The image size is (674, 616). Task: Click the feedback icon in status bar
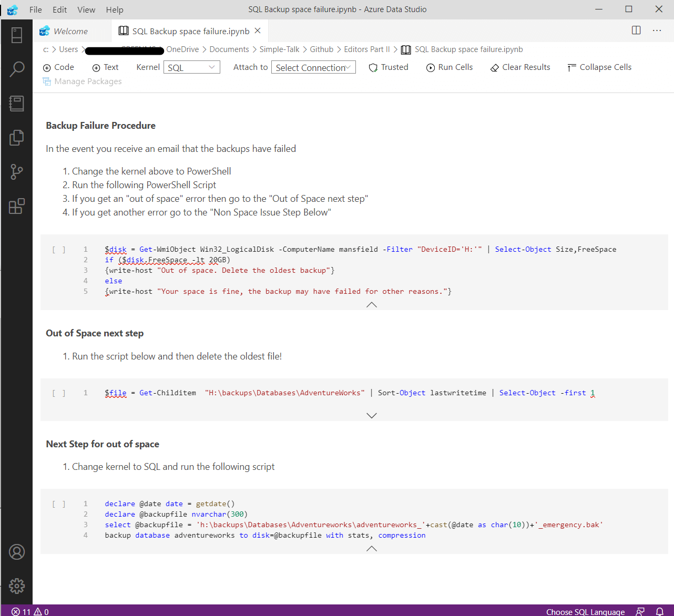coord(640,611)
